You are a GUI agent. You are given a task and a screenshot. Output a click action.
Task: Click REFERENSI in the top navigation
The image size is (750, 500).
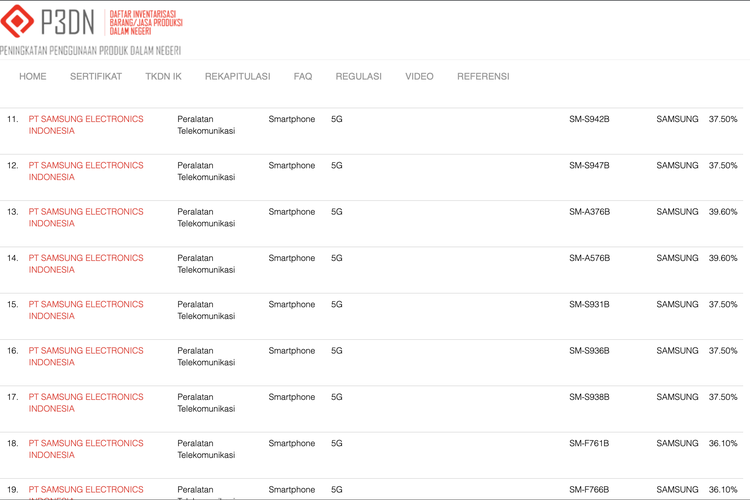[483, 77]
